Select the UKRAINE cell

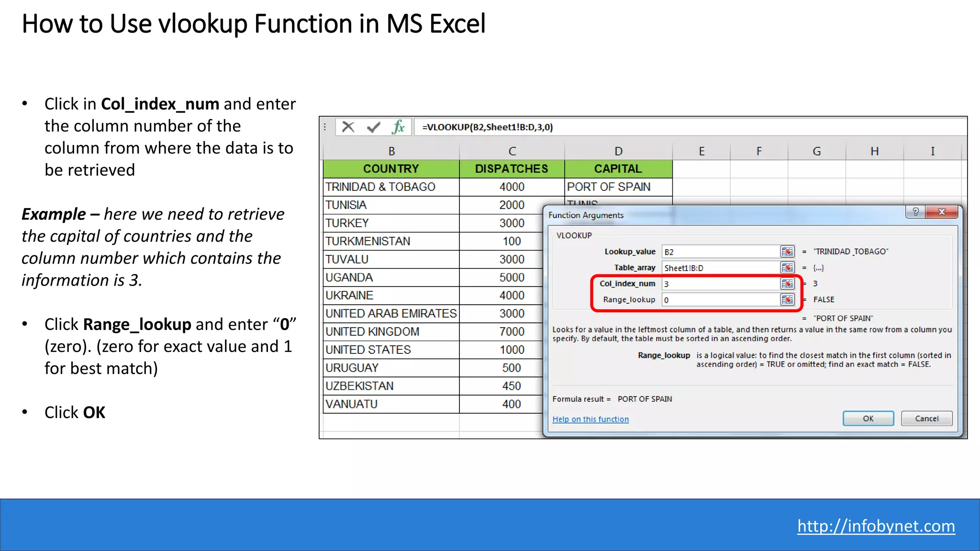[391, 296]
